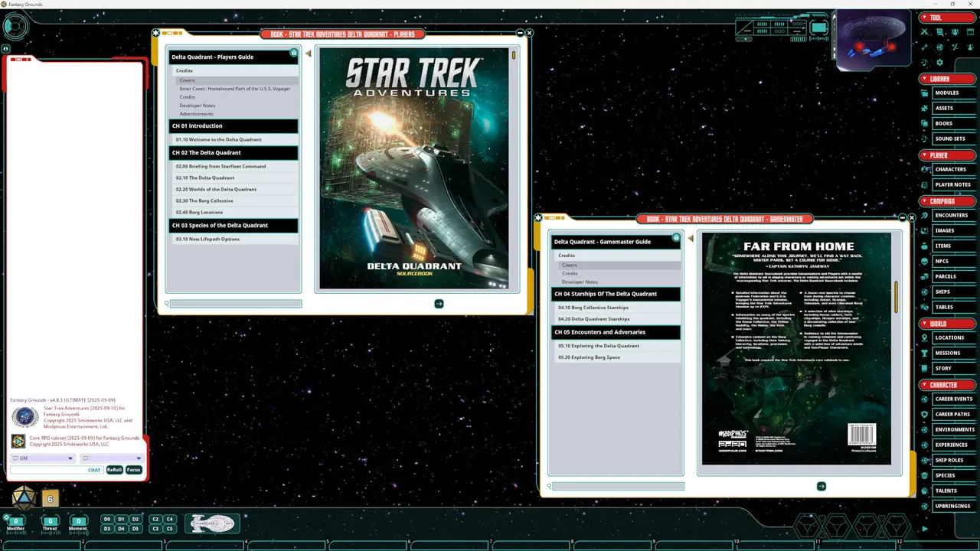Click the Core RPG ruleset icon in chat
Viewport: 980px width, 551px height.
click(x=18, y=442)
